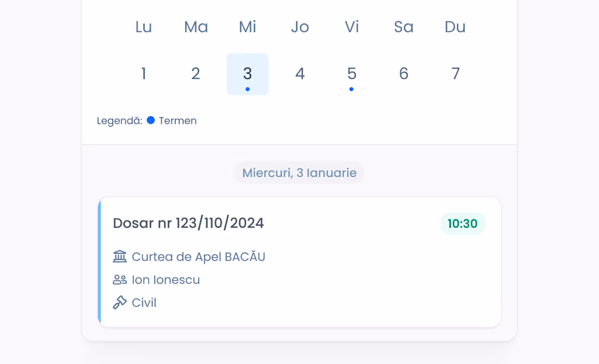Click the blue Termen legend dot
The width and height of the screenshot is (599, 364).
coord(151,120)
